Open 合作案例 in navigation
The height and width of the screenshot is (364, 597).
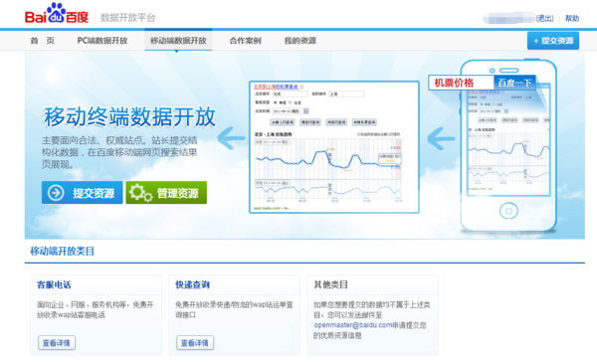click(x=245, y=41)
